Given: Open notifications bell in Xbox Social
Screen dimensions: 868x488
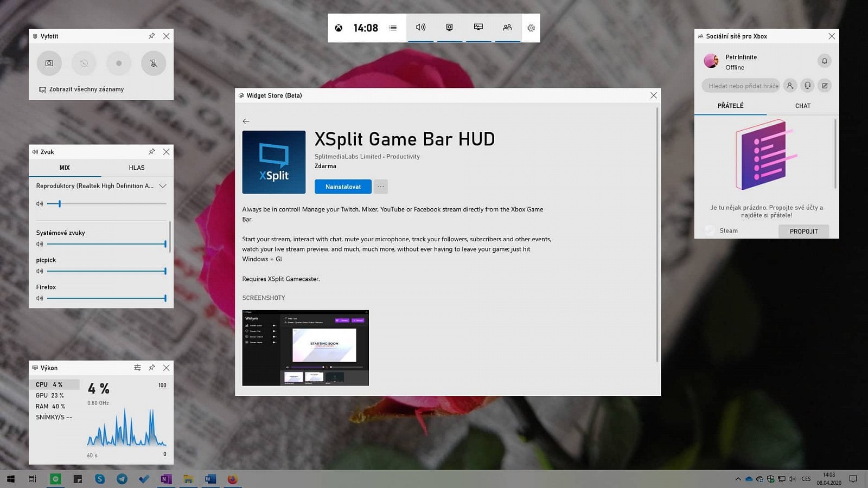Looking at the screenshot, I should [x=824, y=61].
